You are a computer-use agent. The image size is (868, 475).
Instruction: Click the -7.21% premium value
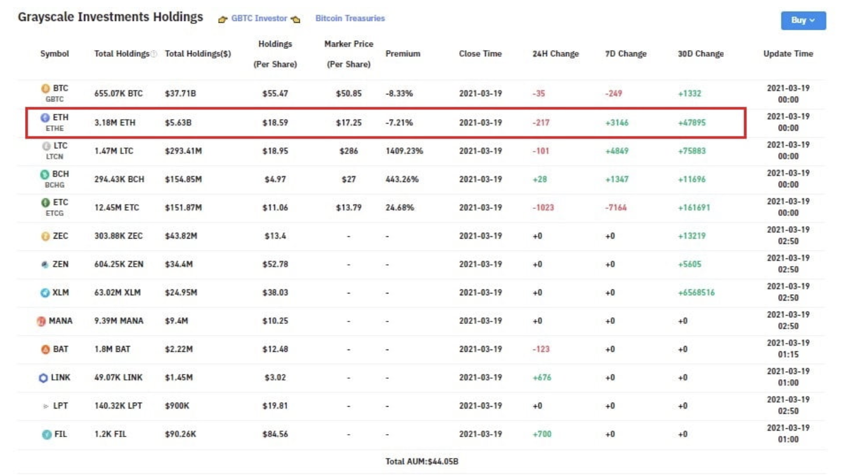(399, 123)
